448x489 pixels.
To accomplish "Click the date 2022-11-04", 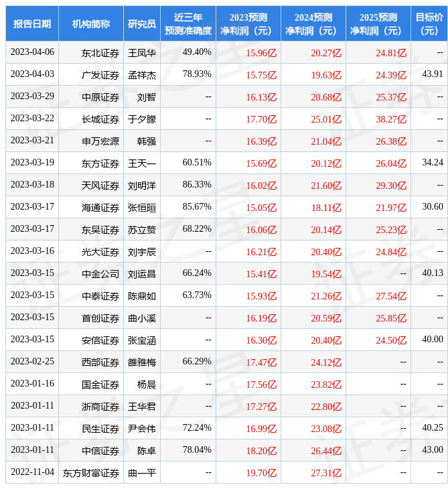I will click(32, 472).
